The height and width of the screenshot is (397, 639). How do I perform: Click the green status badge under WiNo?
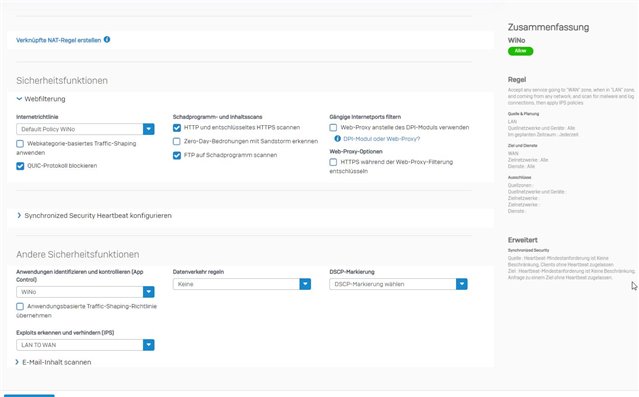tap(520, 51)
